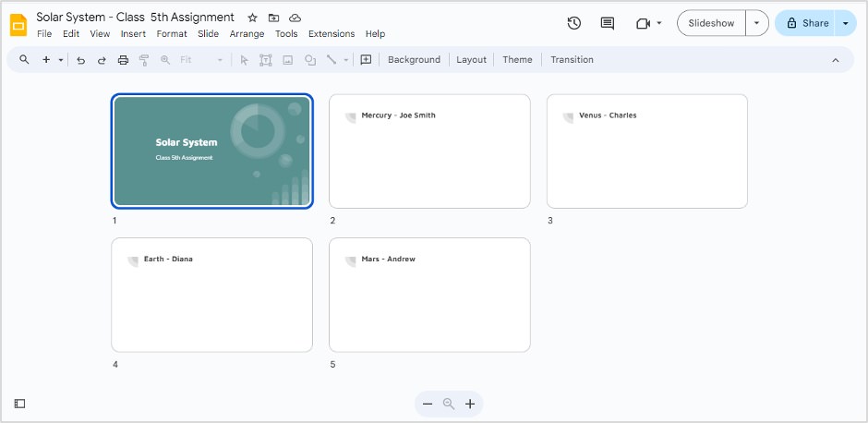Select the paint format roller icon
The image size is (868, 423).
click(144, 60)
